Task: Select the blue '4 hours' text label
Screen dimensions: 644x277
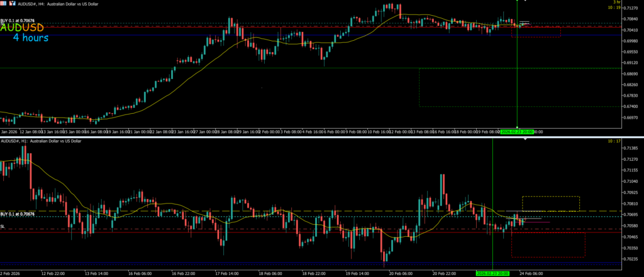Action: (30, 38)
